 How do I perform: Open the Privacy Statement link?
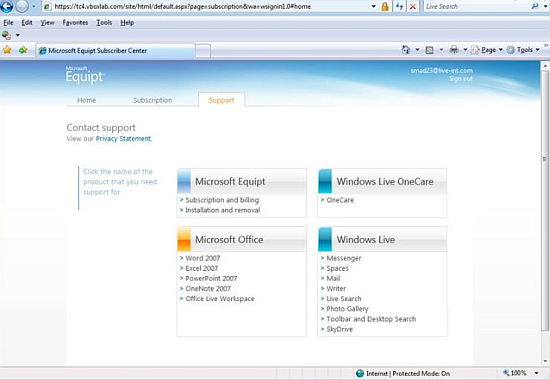tap(123, 139)
